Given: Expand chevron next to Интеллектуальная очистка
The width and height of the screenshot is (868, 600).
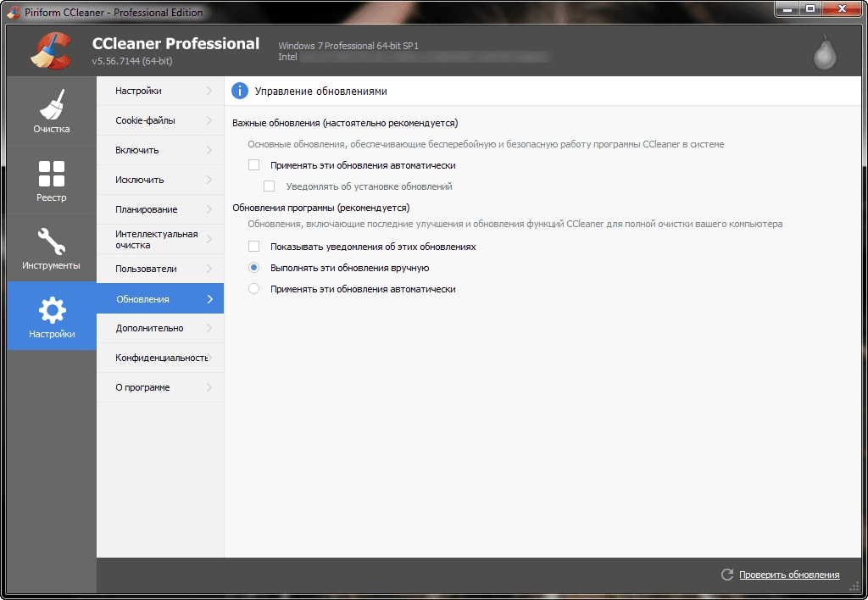Looking at the screenshot, I should (209, 239).
